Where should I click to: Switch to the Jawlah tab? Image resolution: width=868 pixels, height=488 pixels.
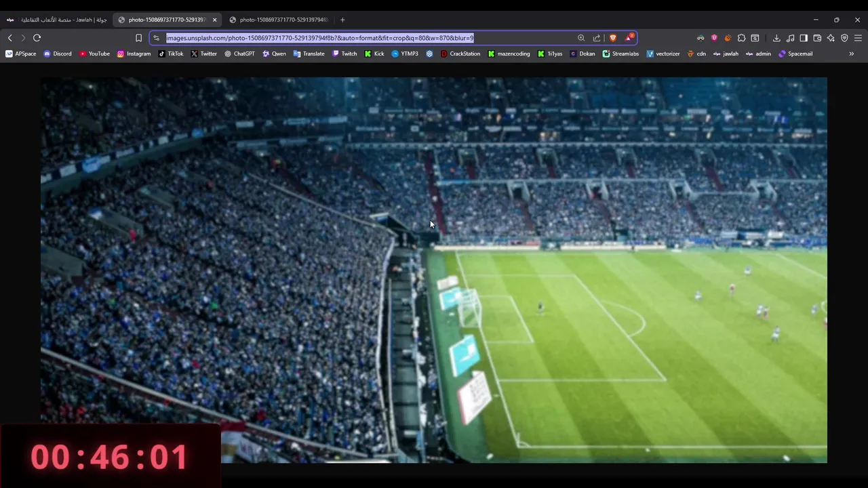(x=57, y=20)
